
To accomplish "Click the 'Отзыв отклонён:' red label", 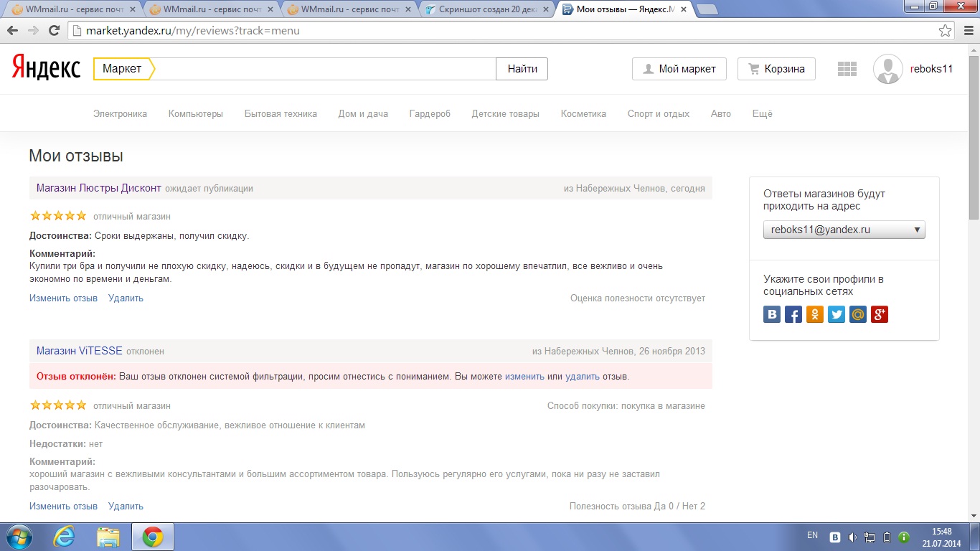I will pos(76,376).
